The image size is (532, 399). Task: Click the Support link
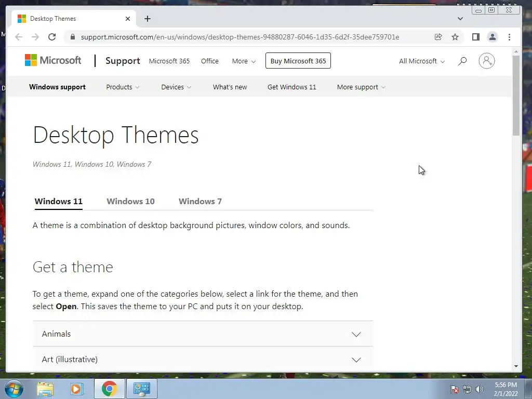(x=123, y=61)
